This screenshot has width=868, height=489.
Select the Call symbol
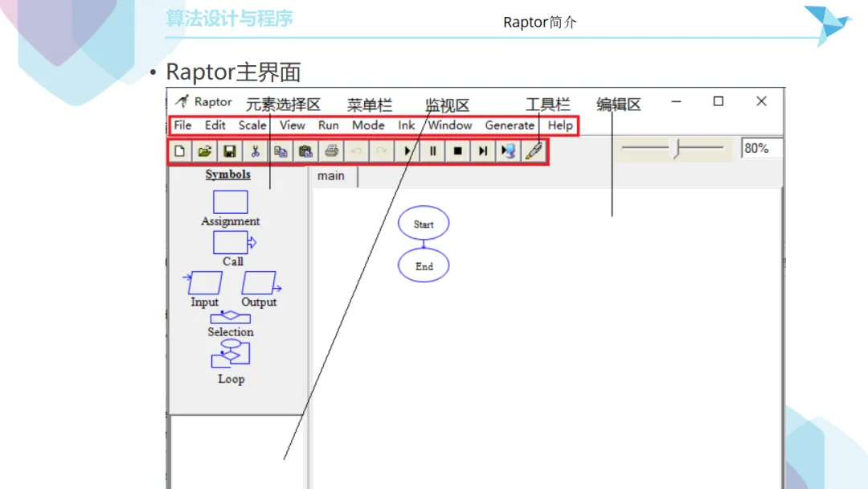click(x=234, y=243)
